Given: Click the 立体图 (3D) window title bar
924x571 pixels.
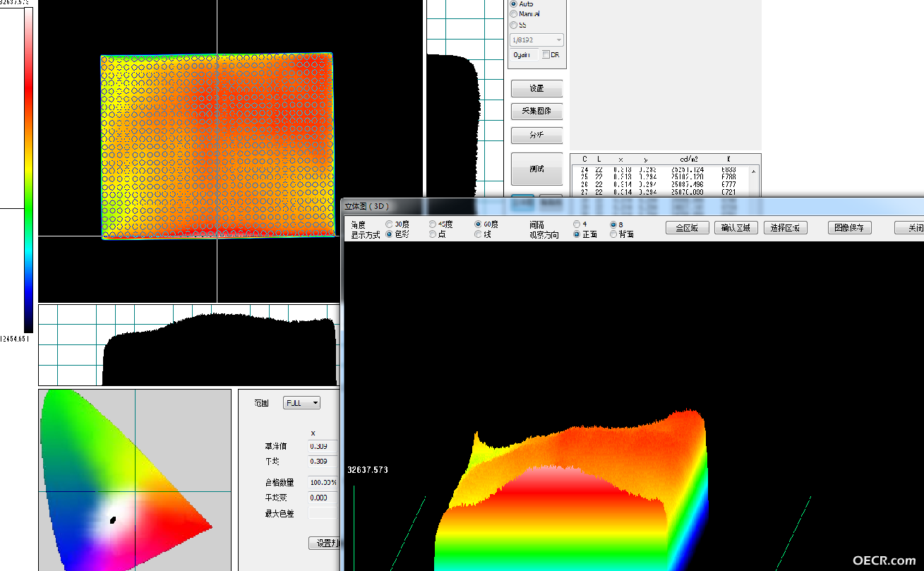Looking at the screenshot, I should pyautogui.click(x=633, y=206).
